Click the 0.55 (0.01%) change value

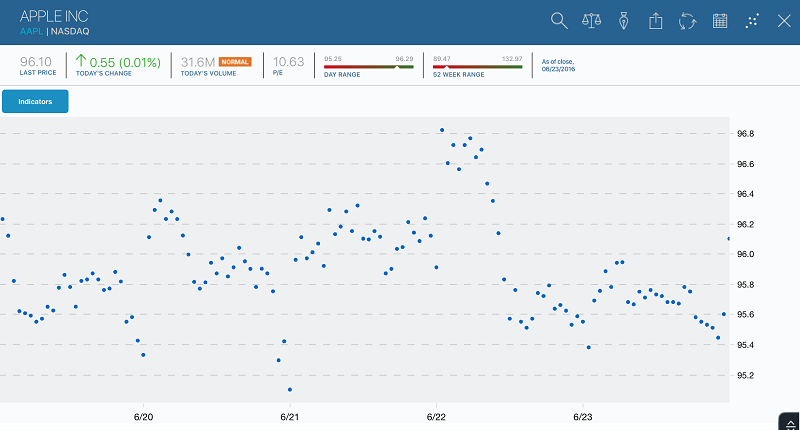point(125,62)
